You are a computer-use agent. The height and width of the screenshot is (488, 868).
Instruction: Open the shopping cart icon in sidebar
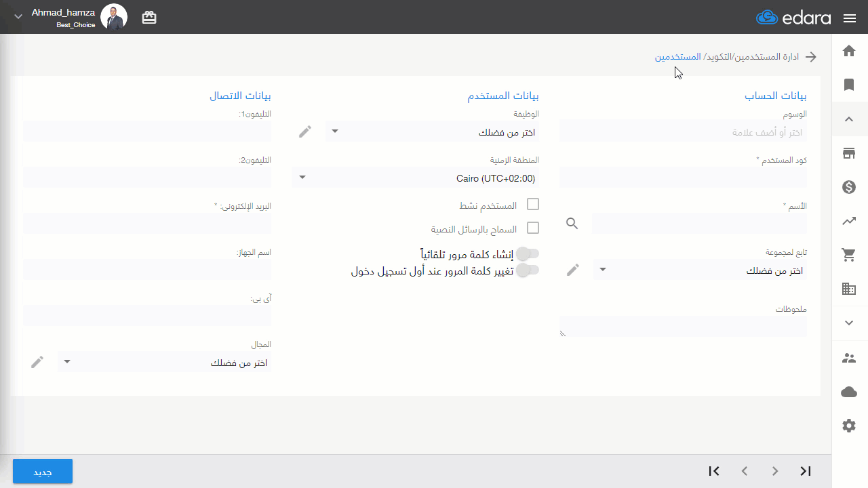point(849,255)
